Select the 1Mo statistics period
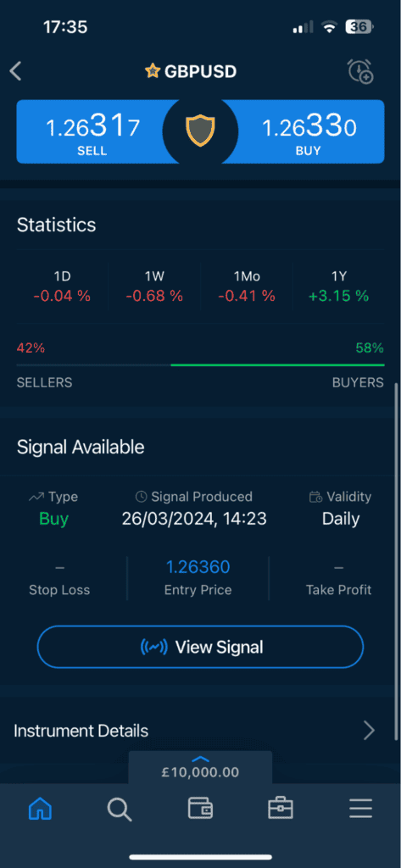The width and height of the screenshot is (401, 868). pos(247,287)
